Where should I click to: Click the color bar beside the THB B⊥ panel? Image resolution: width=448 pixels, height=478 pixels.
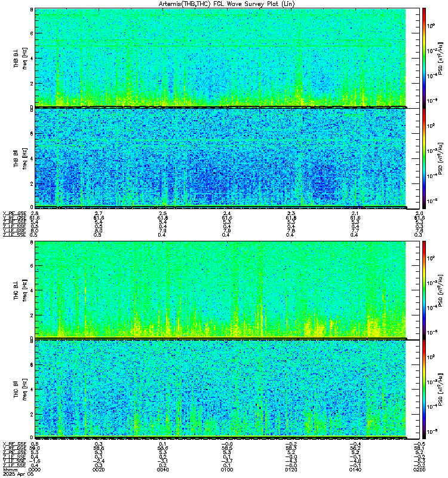pos(424,58)
